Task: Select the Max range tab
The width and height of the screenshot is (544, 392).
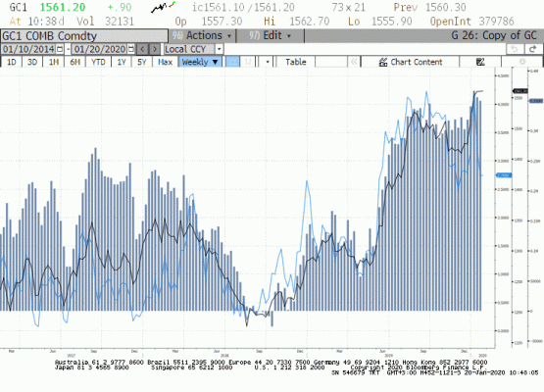Action: pyautogui.click(x=165, y=62)
